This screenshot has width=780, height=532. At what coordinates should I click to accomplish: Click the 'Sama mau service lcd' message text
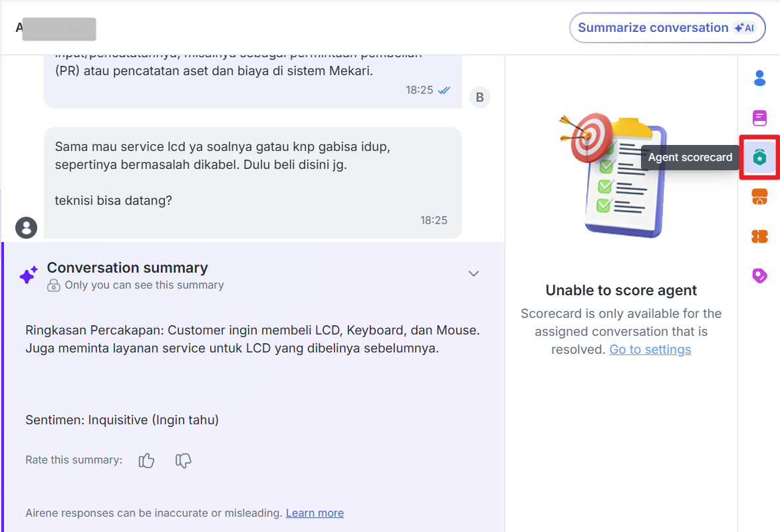(x=222, y=156)
